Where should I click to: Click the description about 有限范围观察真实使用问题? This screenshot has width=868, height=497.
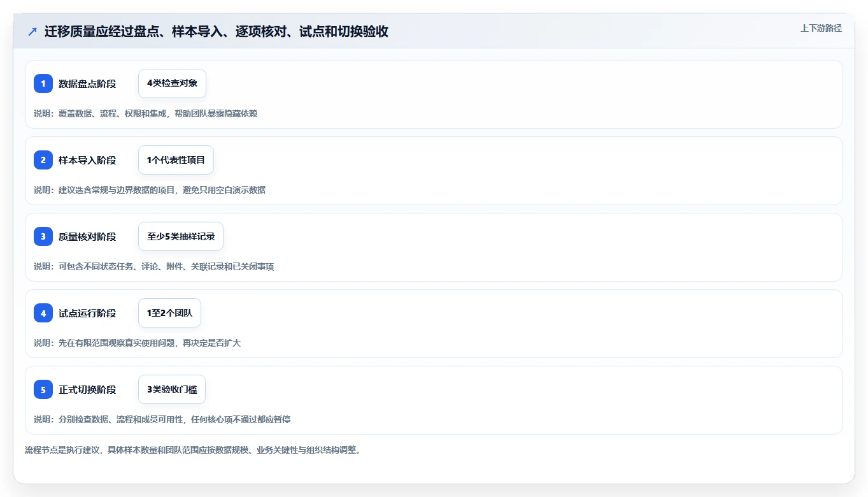point(138,343)
